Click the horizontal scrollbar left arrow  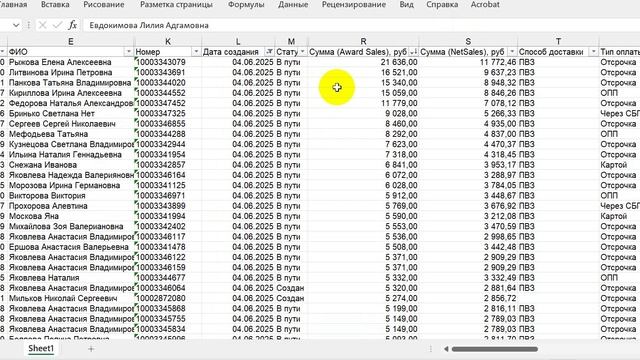[446, 349]
